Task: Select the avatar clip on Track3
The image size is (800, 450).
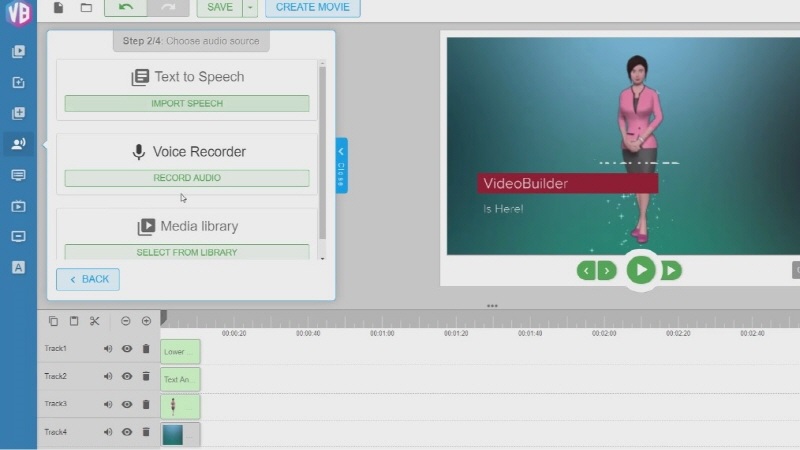Action: tap(180, 407)
